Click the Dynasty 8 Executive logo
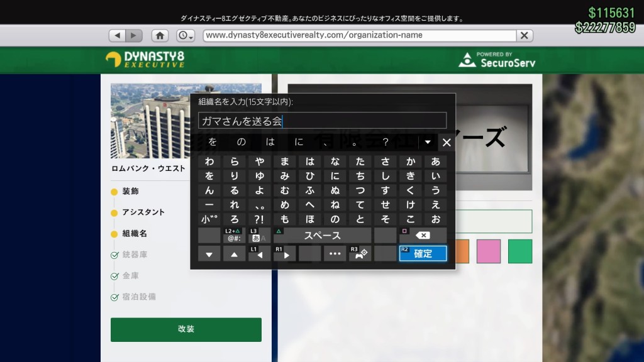This screenshot has height=362, width=644. [x=145, y=60]
